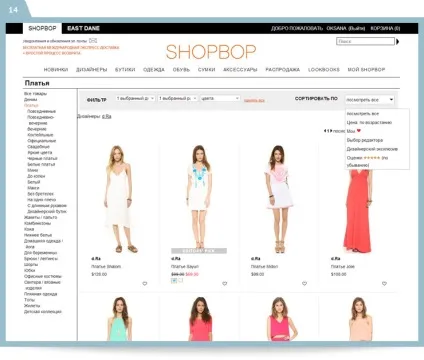Open the shopping cart 'КОРЗИНА (0)'
Viewport: 424px width, 360px height.
(385, 28)
